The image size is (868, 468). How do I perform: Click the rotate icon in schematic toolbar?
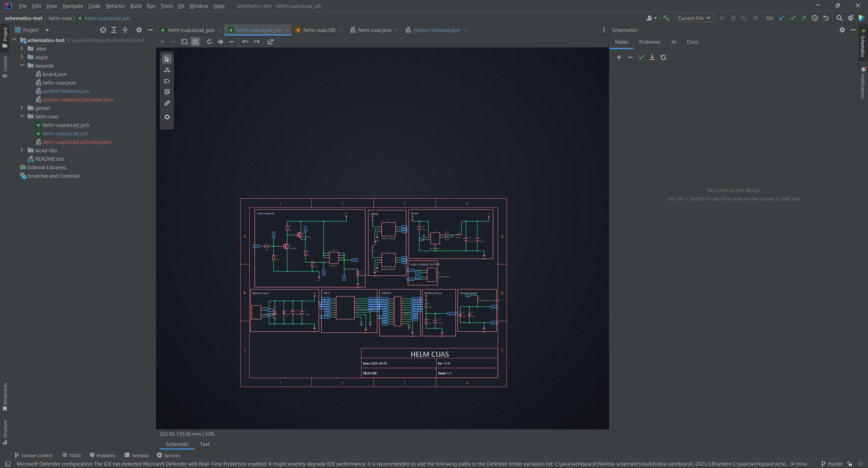coord(209,42)
